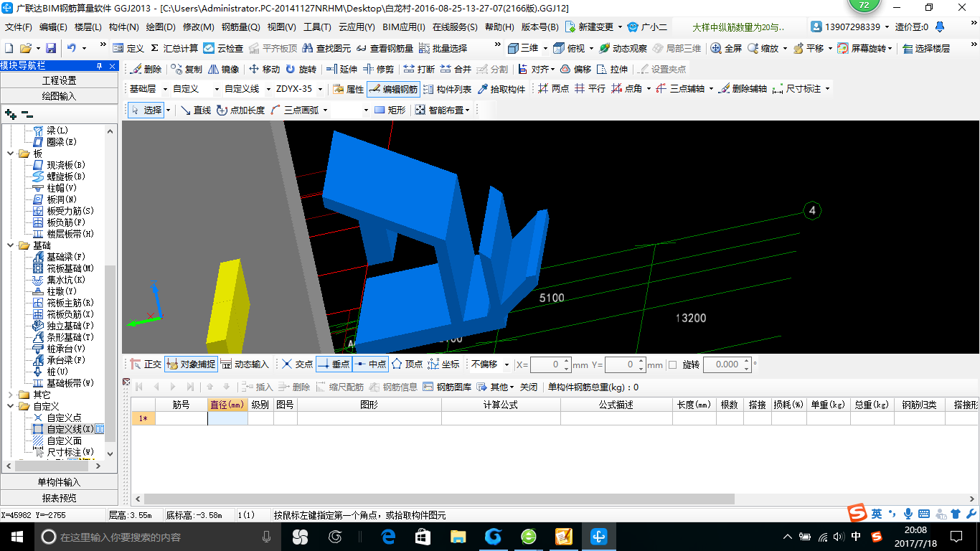The image size is (980, 551).
Task: Open the 定义 (Define) tool
Action: coord(128,48)
